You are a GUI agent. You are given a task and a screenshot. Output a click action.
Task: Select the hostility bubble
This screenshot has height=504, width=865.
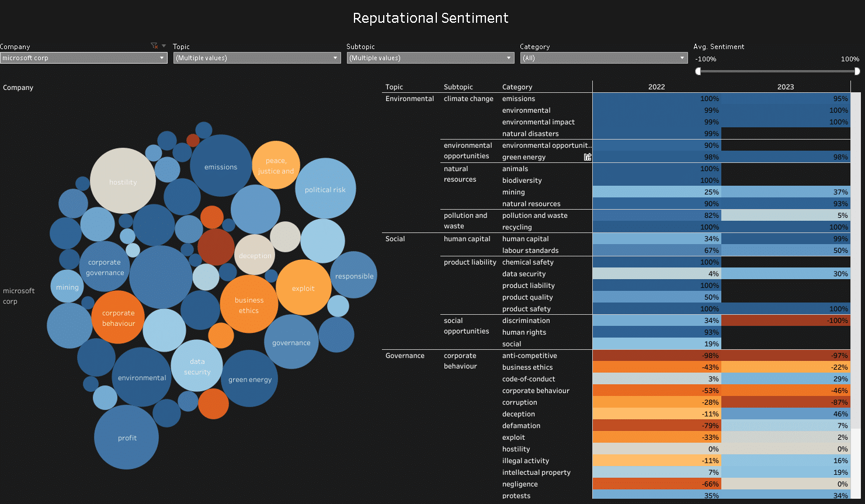click(123, 181)
